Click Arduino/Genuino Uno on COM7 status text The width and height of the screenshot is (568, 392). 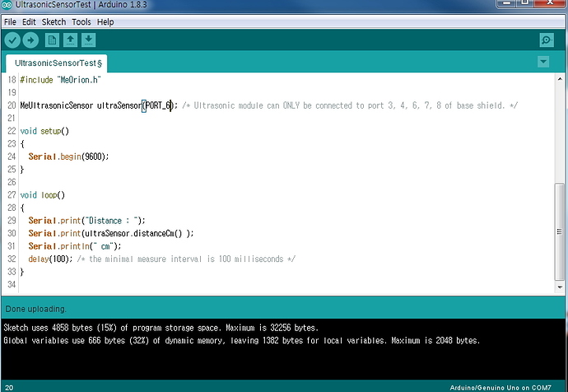pyautogui.click(x=500, y=388)
